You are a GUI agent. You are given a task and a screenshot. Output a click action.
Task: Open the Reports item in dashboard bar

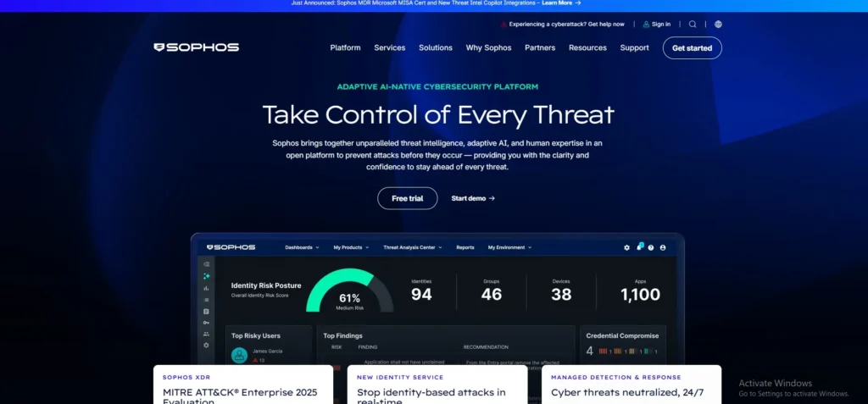465,247
